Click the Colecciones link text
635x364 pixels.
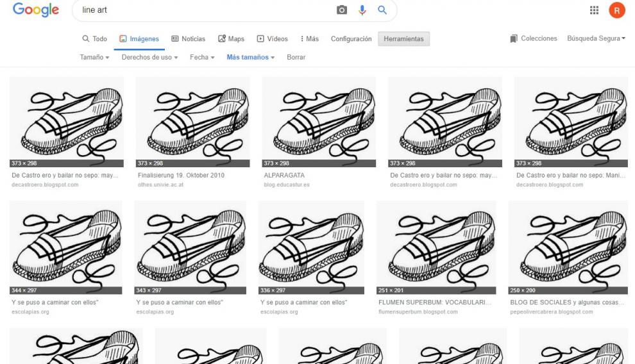click(x=539, y=38)
